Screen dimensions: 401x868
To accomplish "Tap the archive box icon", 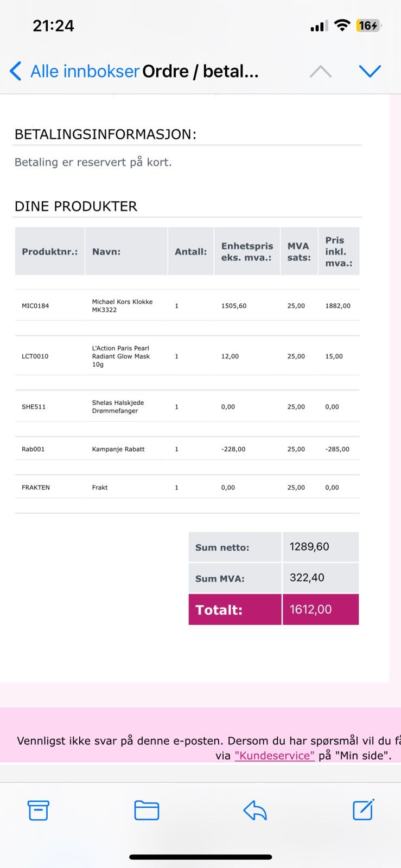I will (38, 810).
